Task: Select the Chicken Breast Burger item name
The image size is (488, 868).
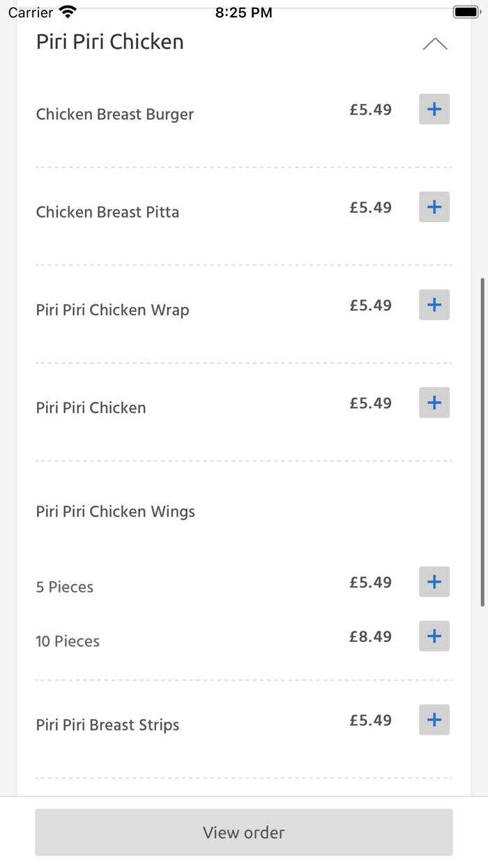Action: click(x=114, y=114)
